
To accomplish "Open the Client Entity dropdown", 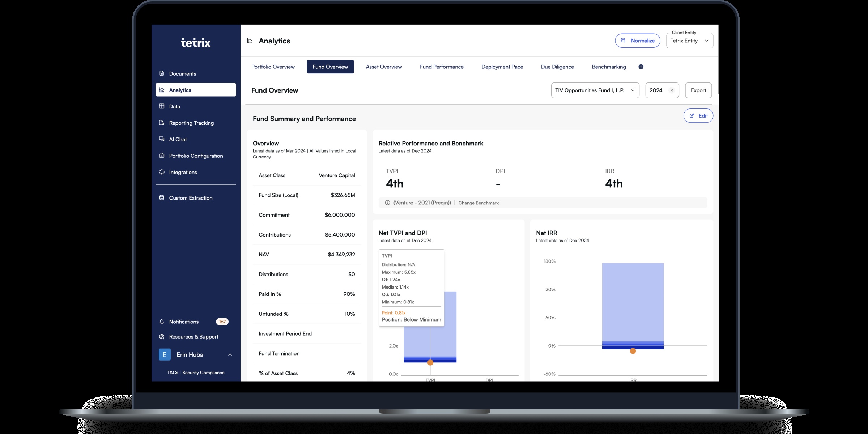I will 690,41.
